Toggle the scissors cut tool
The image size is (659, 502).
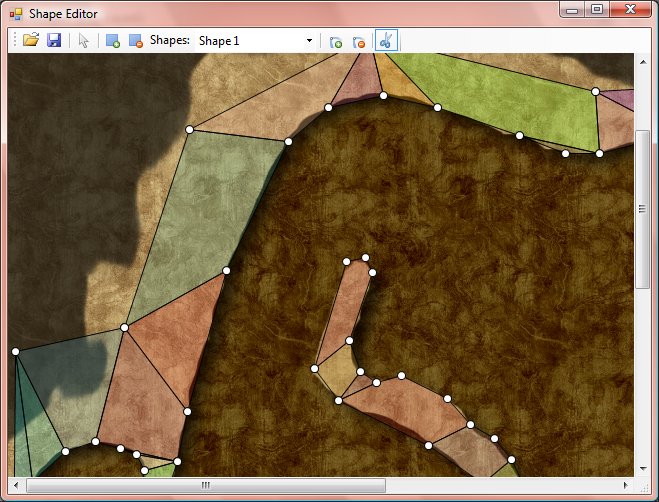click(x=385, y=41)
